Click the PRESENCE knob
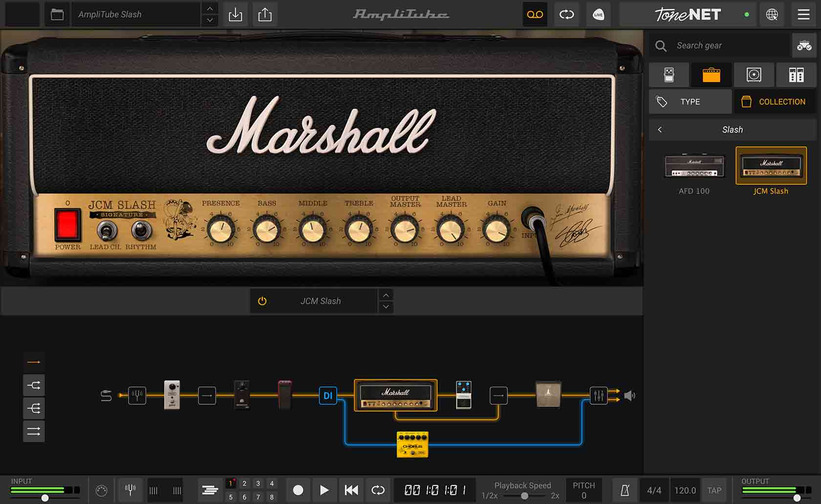 [221, 230]
